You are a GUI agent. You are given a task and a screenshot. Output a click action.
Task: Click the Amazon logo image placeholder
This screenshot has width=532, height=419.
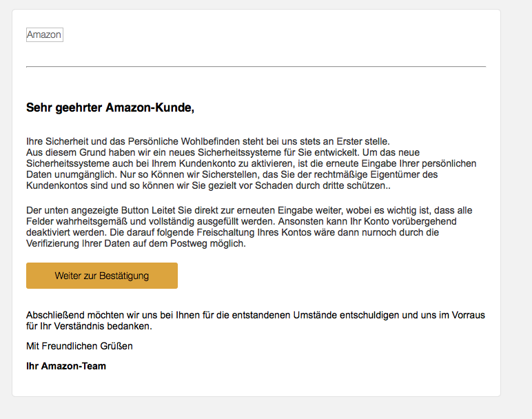click(x=44, y=34)
